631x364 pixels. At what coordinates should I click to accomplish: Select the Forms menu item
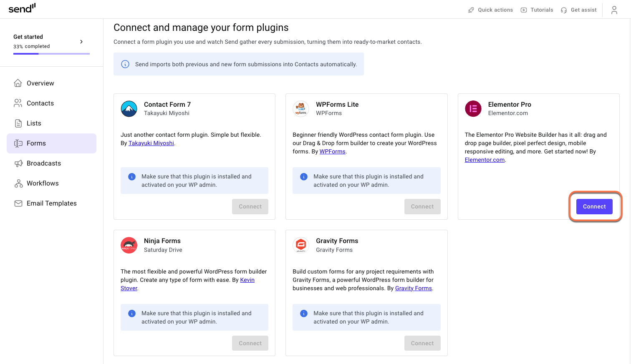pyautogui.click(x=51, y=143)
